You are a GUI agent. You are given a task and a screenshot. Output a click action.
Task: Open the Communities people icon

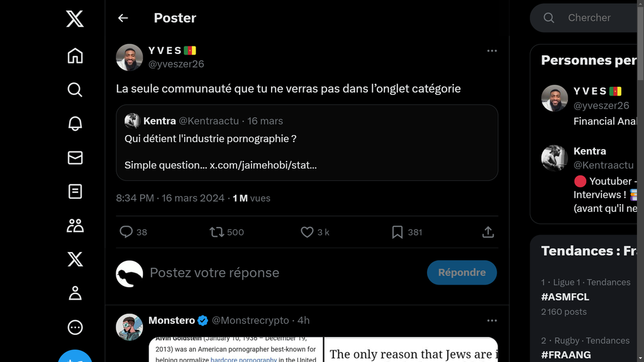click(75, 225)
